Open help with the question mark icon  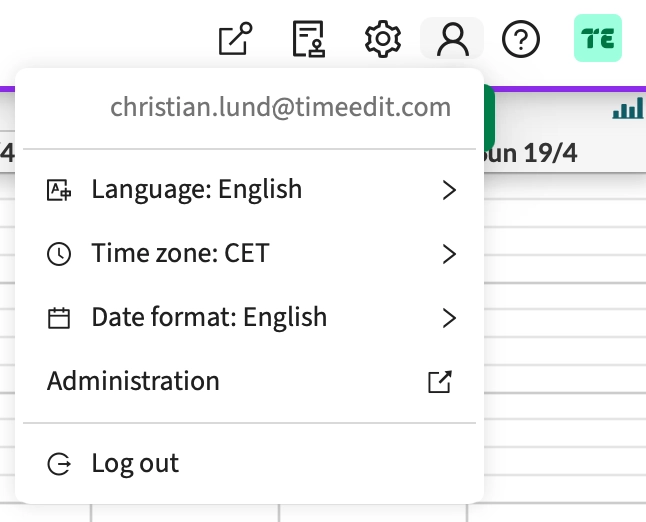(521, 40)
